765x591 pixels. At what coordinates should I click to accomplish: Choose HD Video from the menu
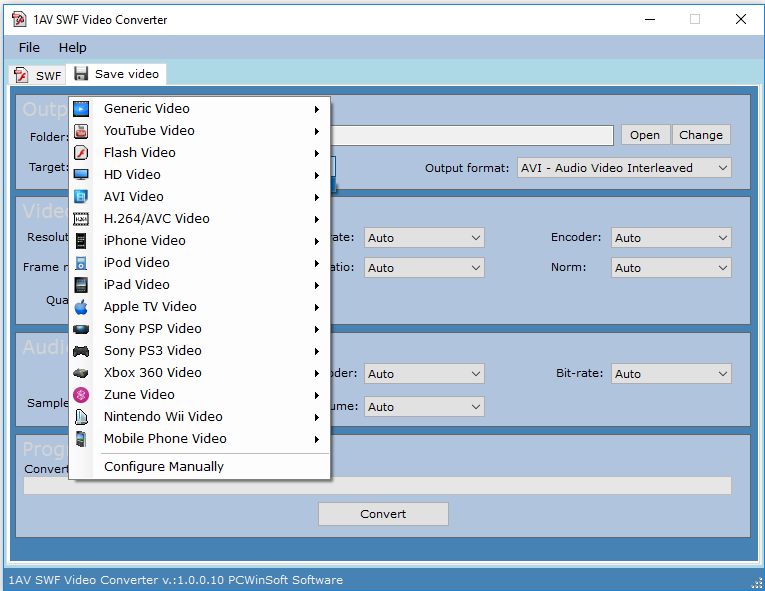200,175
